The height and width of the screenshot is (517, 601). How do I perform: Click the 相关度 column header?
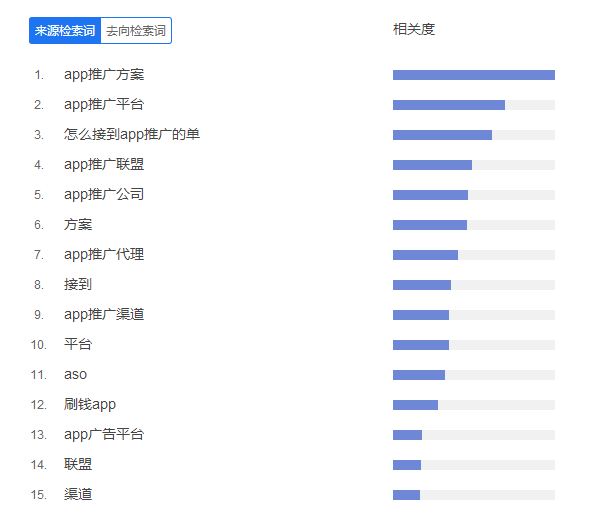point(414,29)
